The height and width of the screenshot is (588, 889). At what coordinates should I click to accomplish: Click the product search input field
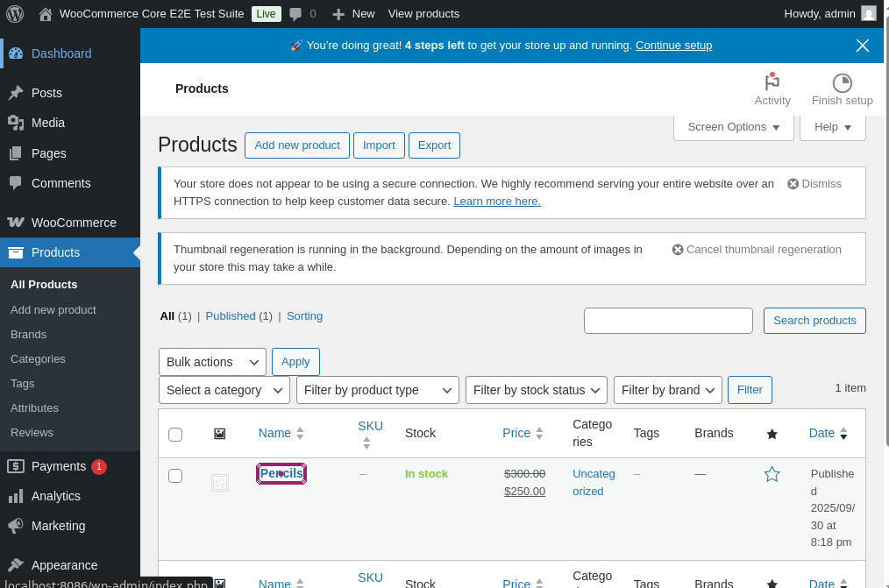pyautogui.click(x=668, y=321)
